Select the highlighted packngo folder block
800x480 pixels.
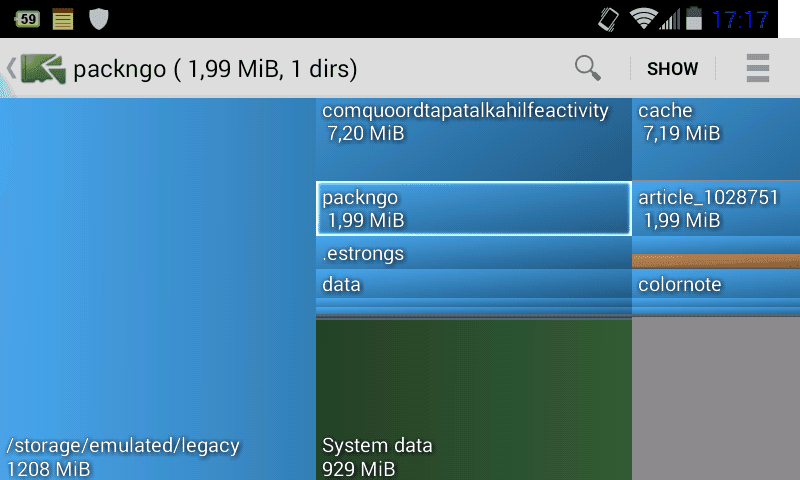(473, 209)
